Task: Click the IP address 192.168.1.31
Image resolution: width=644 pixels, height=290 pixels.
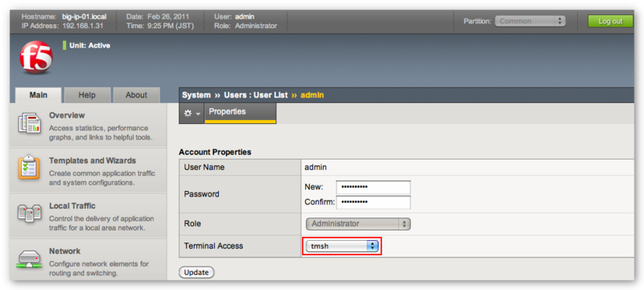Action: tap(83, 26)
